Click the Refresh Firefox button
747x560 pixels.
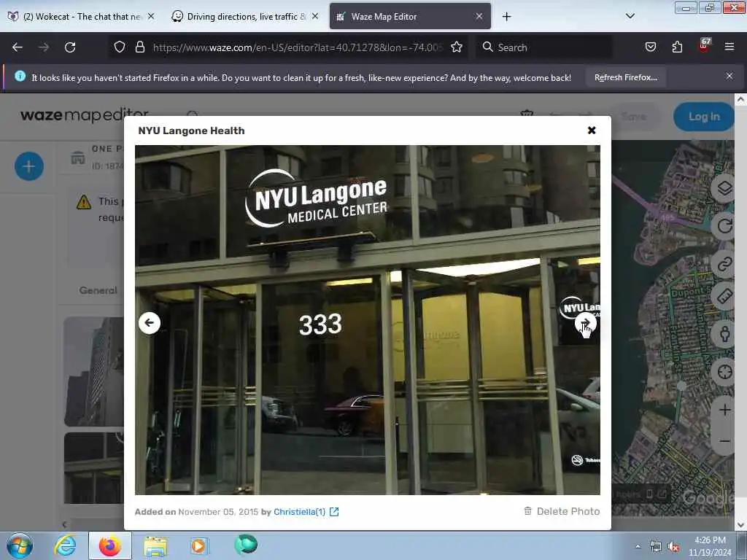(625, 77)
